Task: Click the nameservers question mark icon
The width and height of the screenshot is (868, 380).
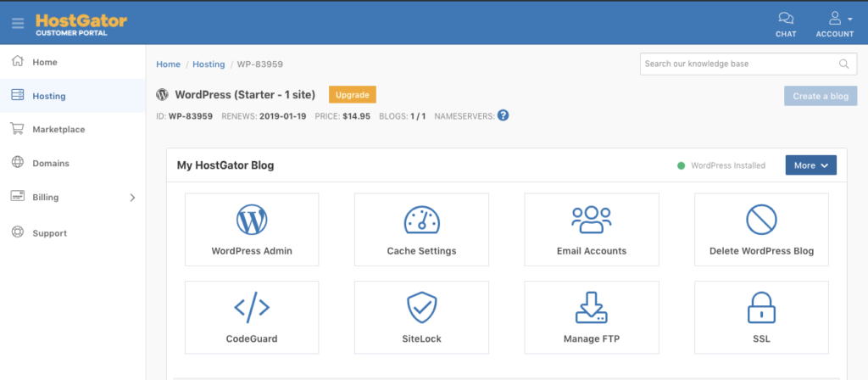Action: [503, 115]
